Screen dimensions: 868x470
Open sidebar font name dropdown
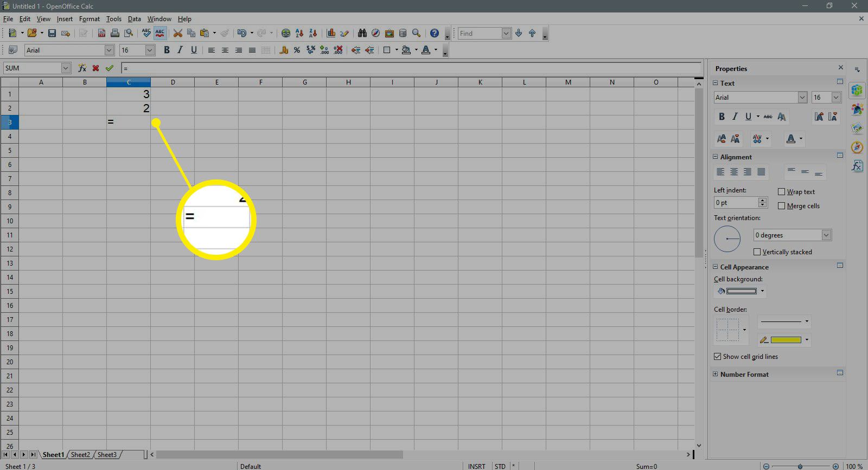(x=802, y=98)
